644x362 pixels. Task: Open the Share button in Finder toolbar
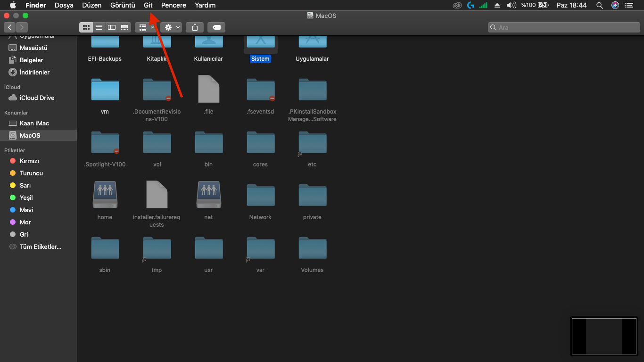[195, 27]
